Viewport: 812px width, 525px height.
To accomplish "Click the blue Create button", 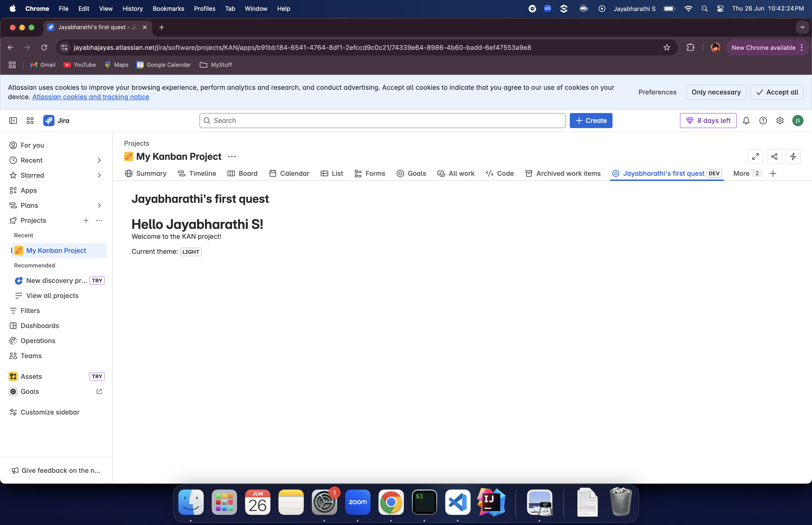I will [x=591, y=121].
